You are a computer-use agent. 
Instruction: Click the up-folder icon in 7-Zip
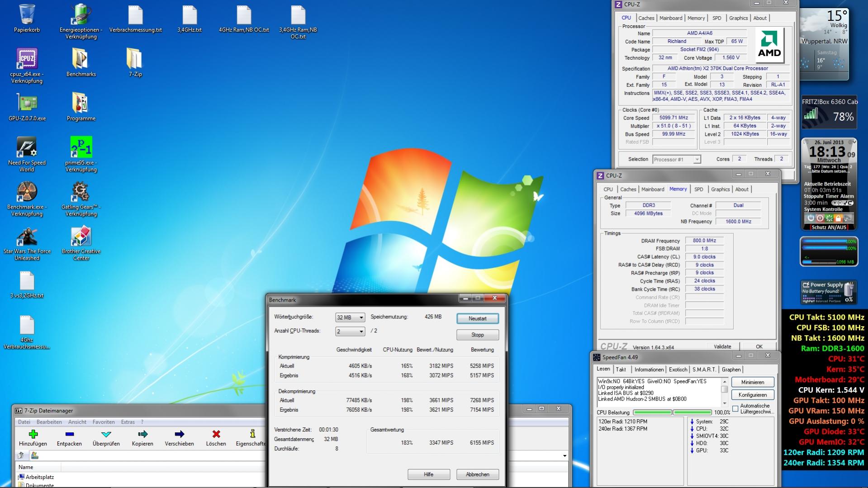click(x=21, y=455)
